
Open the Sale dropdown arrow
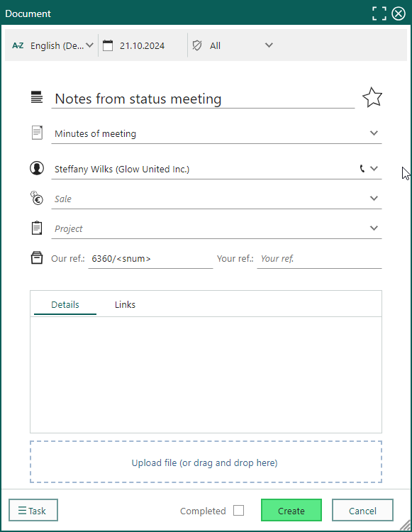(x=374, y=198)
